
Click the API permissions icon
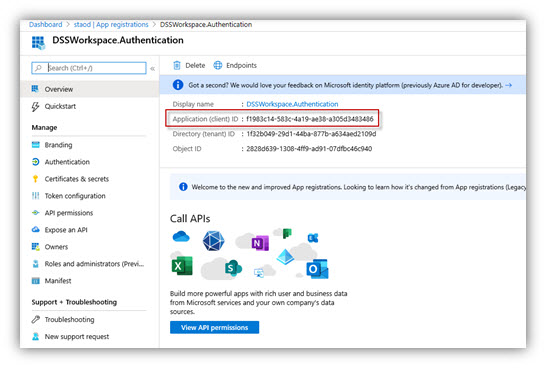[36, 213]
